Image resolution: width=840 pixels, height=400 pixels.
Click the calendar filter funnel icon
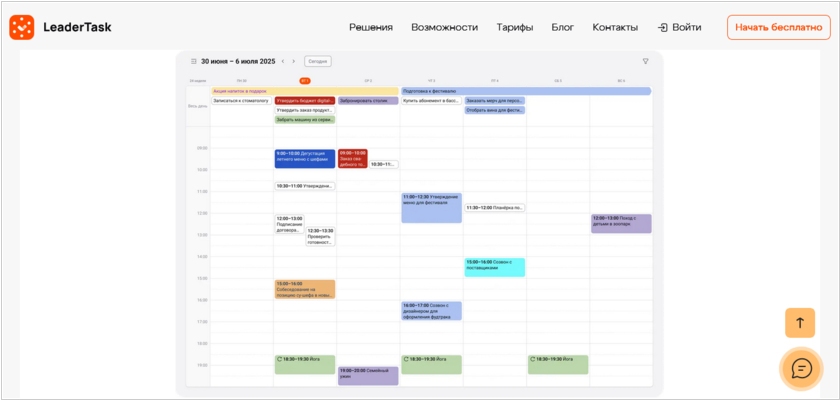[645, 61]
